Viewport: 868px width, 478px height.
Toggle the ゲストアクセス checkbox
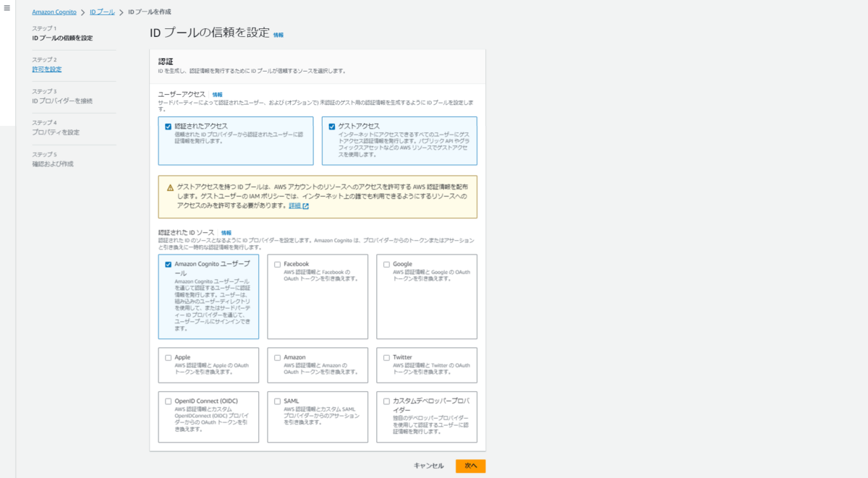[332, 127]
